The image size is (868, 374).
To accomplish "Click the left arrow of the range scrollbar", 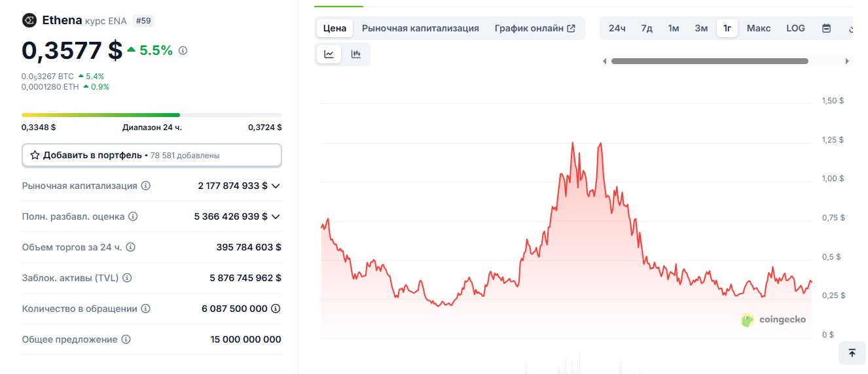I will pyautogui.click(x=605, y=61).
